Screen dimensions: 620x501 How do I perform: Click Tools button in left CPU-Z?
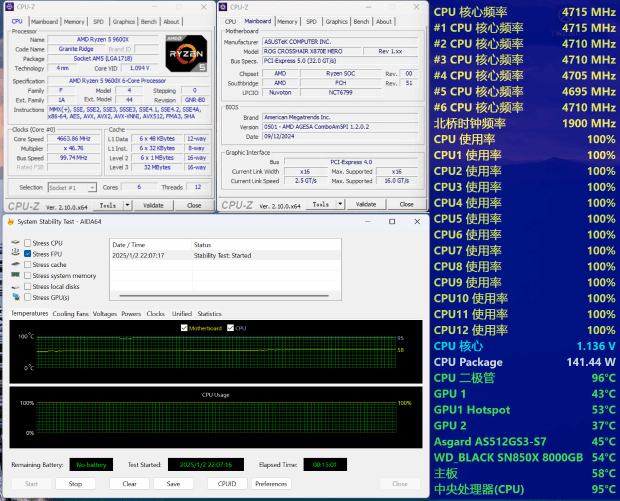coord(108,205)
